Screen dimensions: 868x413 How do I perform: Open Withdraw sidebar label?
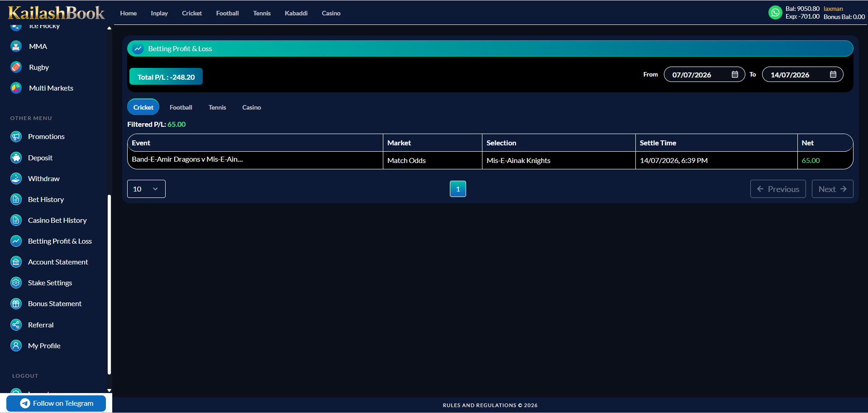43,178
